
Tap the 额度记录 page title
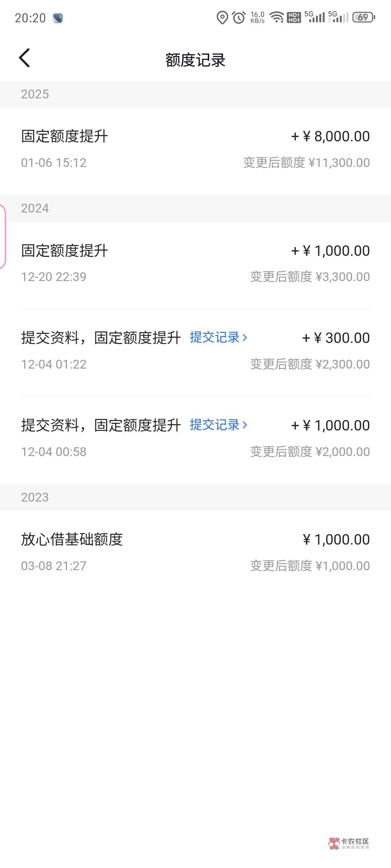click(195, 60)
